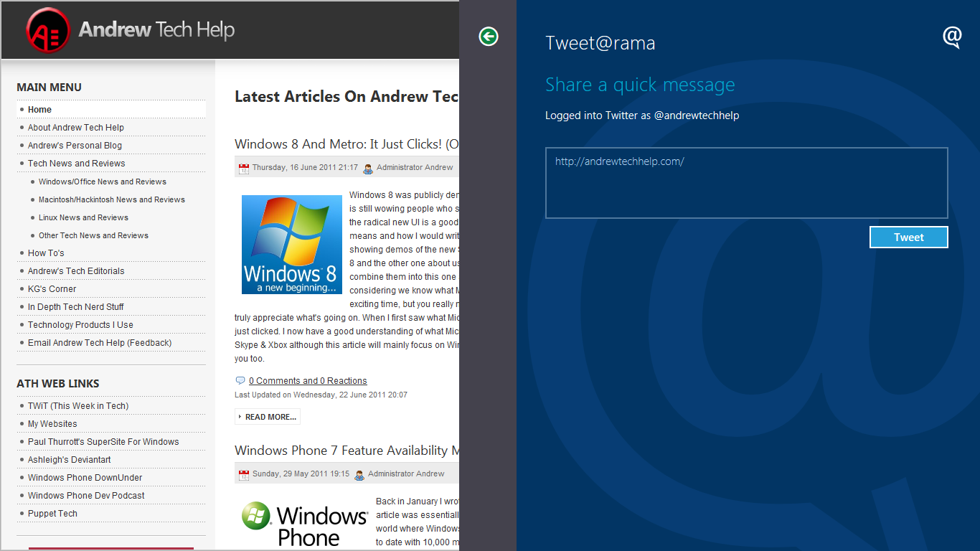
Task: Click the Andrew Tech Help red logo
Action: point(48,29)
